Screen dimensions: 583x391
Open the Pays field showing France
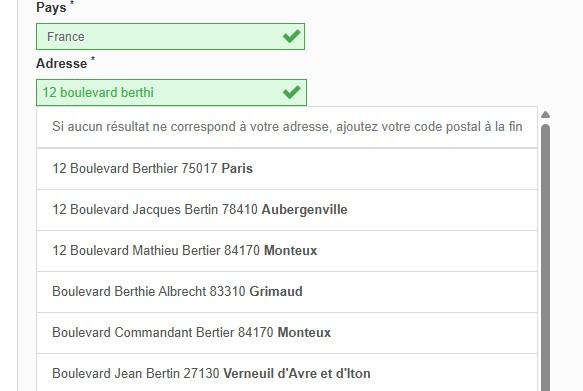(170, 36)
